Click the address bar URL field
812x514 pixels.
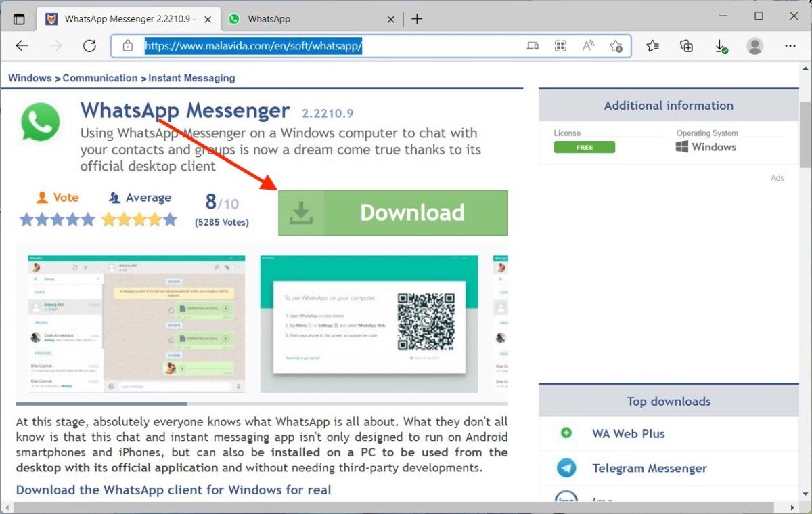click(x=371, y=46)
